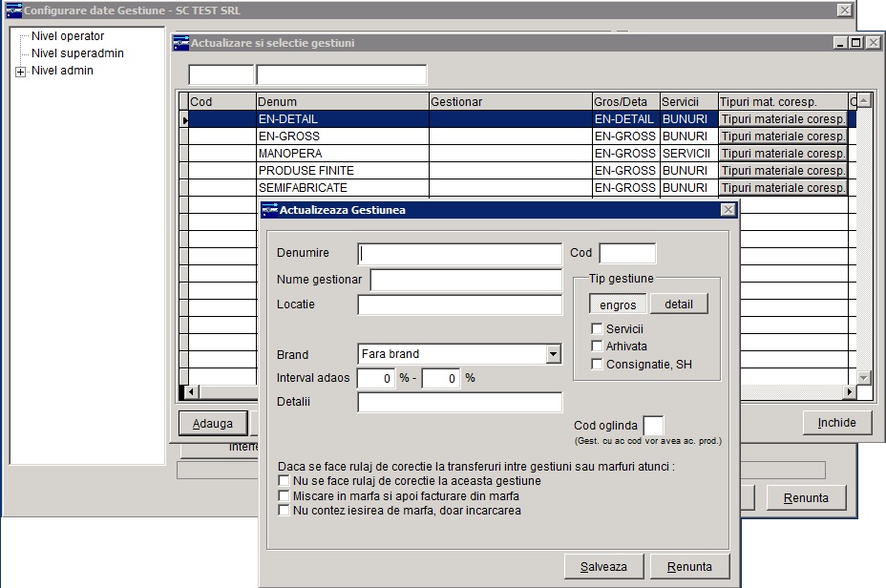Click the Locatie text field

point(460,305)
